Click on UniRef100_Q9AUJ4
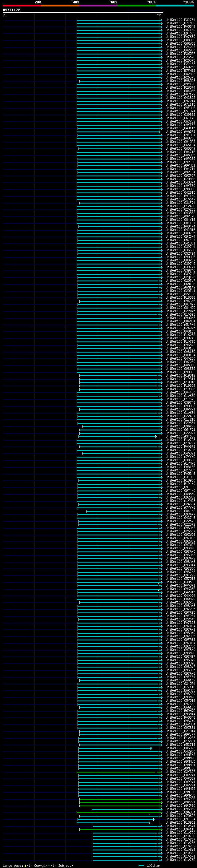Screen dimensions: 197x868 pyautogui.click(x=180, y=812)
